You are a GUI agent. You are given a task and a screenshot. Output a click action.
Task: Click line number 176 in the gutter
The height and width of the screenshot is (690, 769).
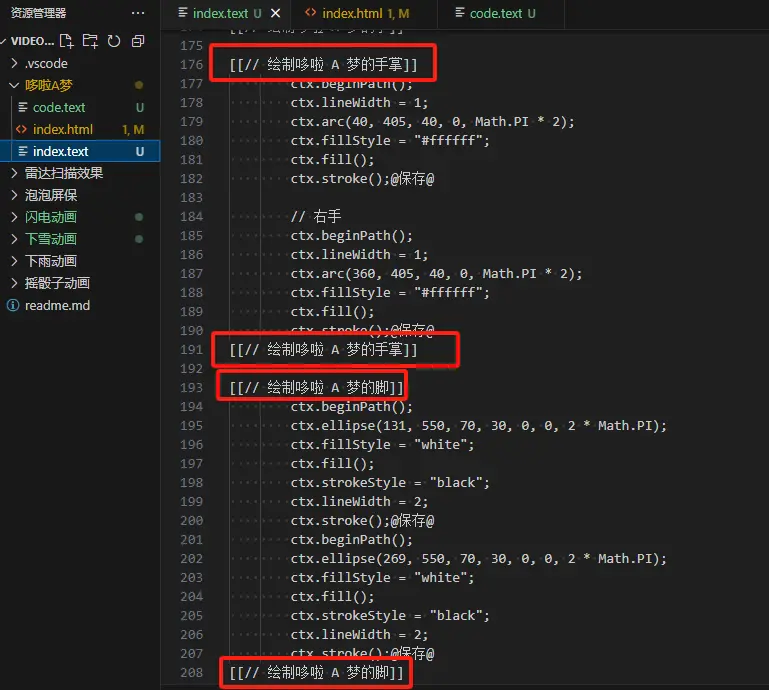point(191,64)
